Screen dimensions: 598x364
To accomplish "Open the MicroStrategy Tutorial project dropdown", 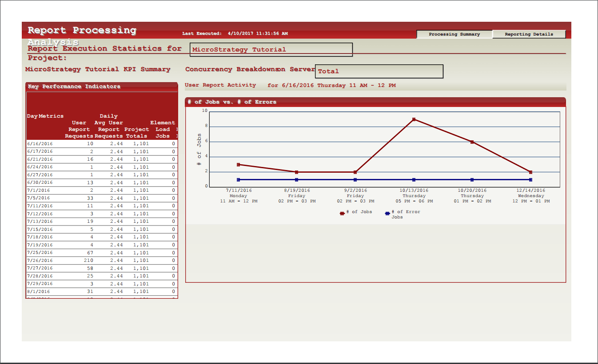I will 271,50.
